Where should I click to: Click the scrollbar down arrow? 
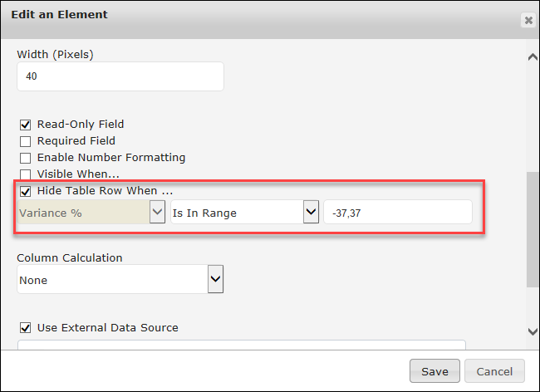[x=533, y=332]
